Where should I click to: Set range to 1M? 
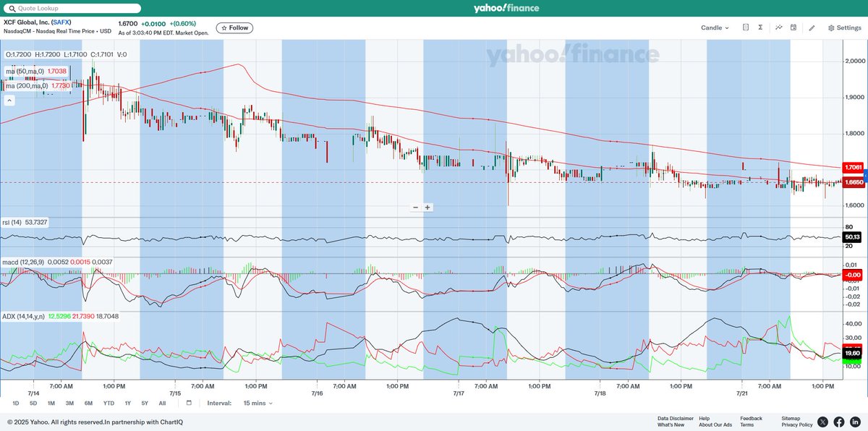[51, 403]
